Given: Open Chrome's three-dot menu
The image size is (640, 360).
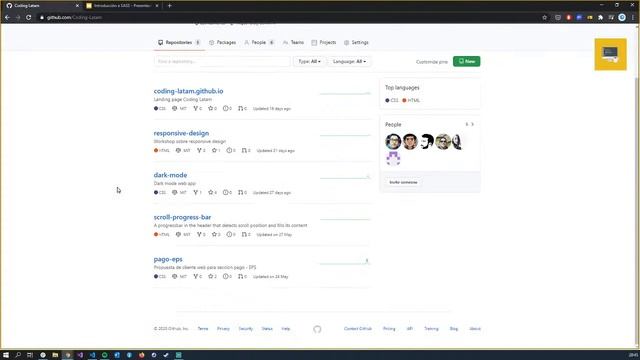Looking at the screenshot, I should point(633,18).
